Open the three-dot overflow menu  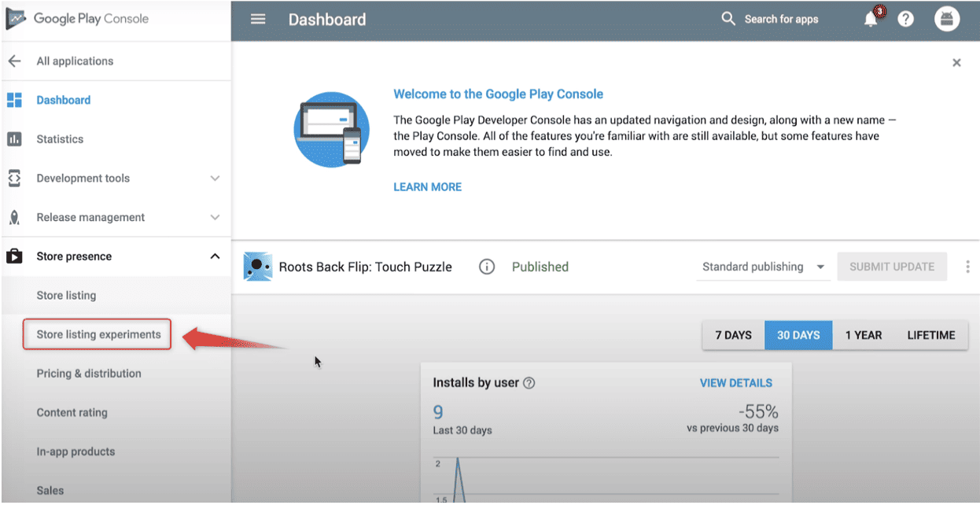click(967, 267)
